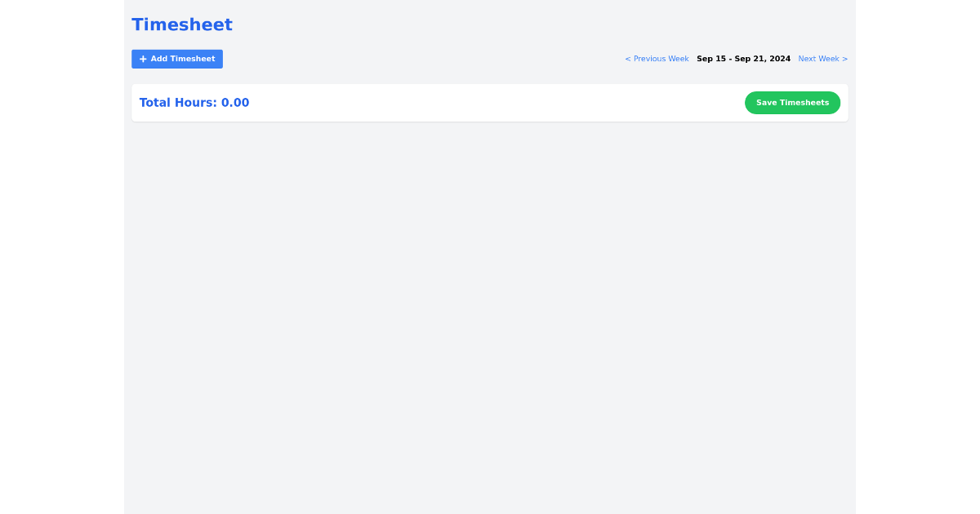Select the right chevron beside Next Week
The image size is (980, 514).
pos(845,59)
